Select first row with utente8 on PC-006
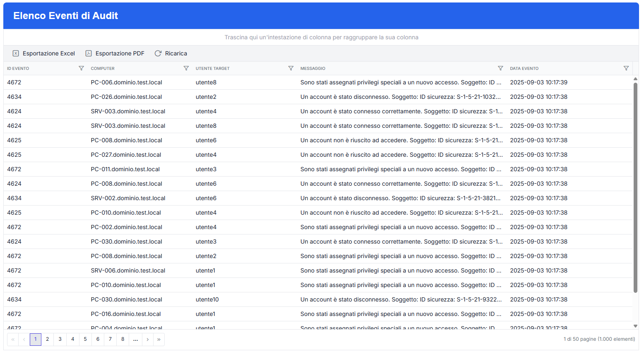The image size is (644, 354). click(x=248, y=82)
